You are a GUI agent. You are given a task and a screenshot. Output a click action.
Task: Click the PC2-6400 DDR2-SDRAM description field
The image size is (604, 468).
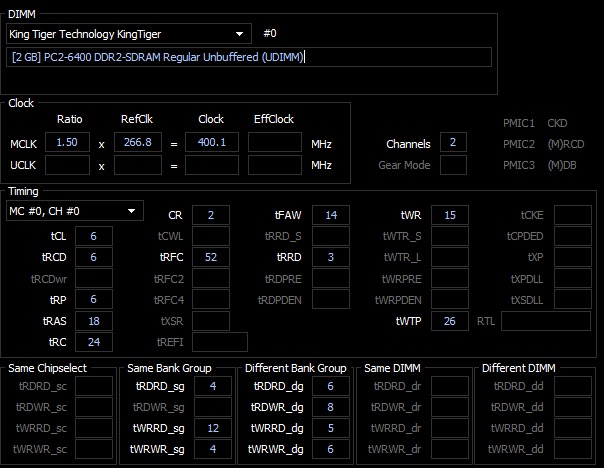(249, 57)
